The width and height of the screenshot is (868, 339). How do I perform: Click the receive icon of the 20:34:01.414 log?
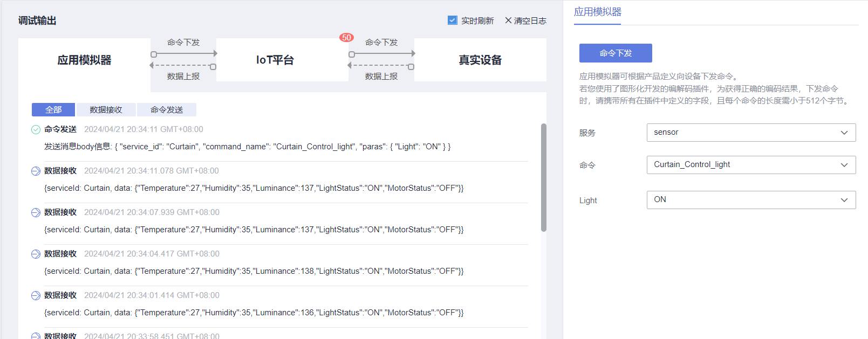click(x=36, y=295)
